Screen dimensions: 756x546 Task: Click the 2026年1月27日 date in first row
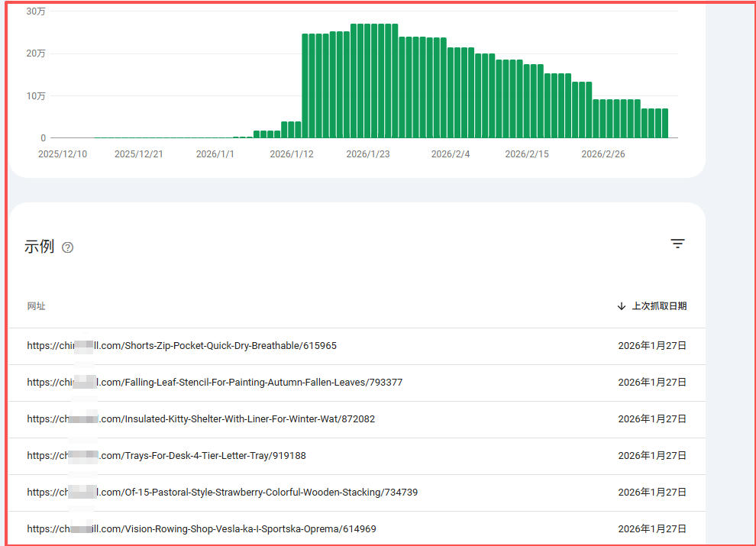coord(652,346)
